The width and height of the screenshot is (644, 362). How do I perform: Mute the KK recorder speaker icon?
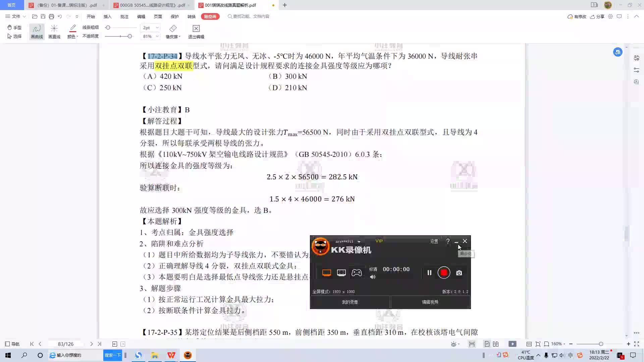373,277
